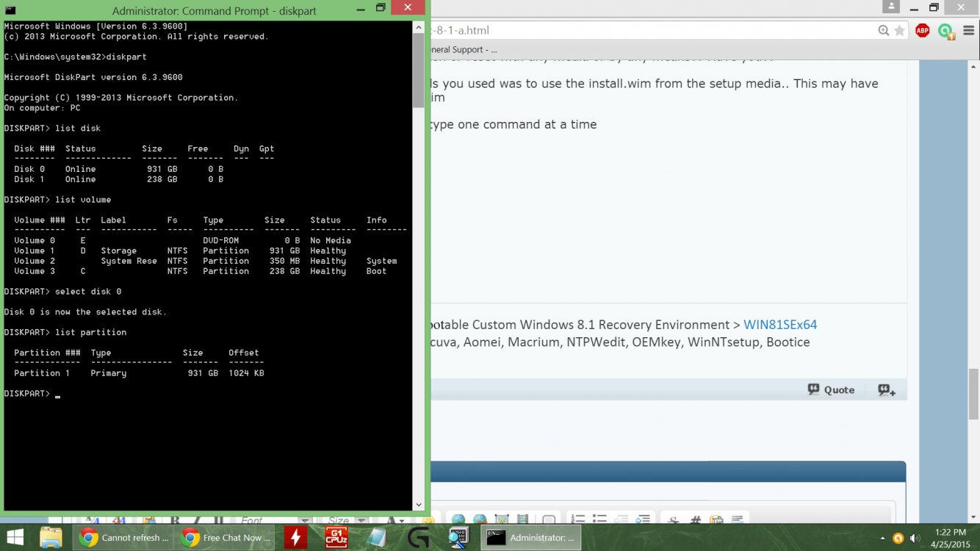This screenshot has height=551, width=980.
Task: Open the Chrome hamburger menu
Action: (968, 30)
